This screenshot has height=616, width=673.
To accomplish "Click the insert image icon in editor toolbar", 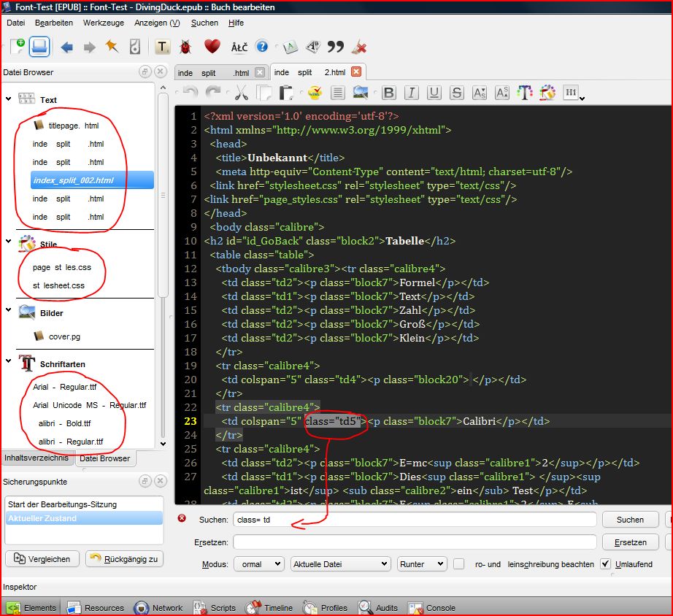I will click(360, 93).
